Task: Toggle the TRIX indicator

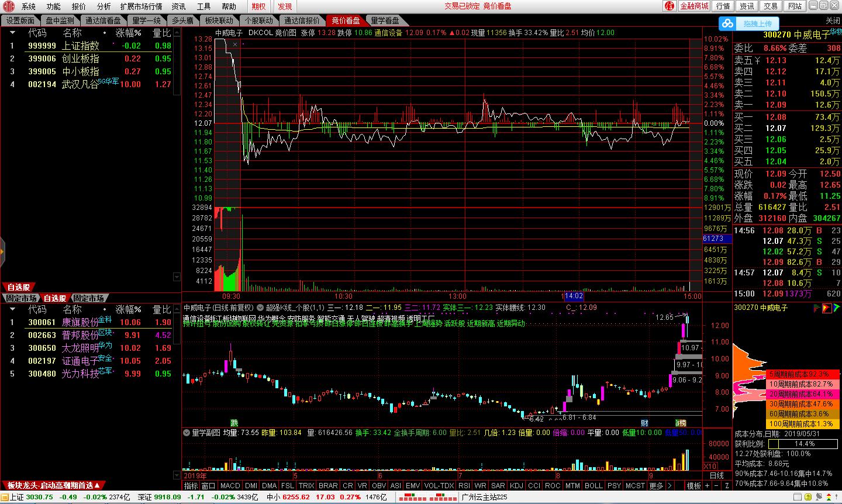Action: click(306, 486)
